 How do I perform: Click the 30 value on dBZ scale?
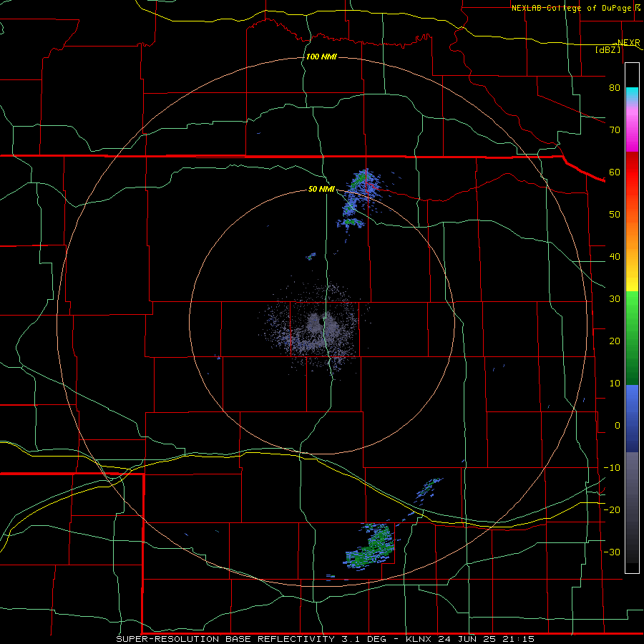tap(615, 299)
